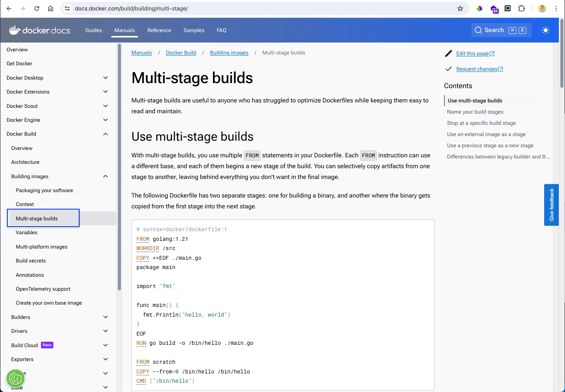Open Chrome three-dot menu
The height and width of the screenshot is (392, 565).
coord(556,9)
